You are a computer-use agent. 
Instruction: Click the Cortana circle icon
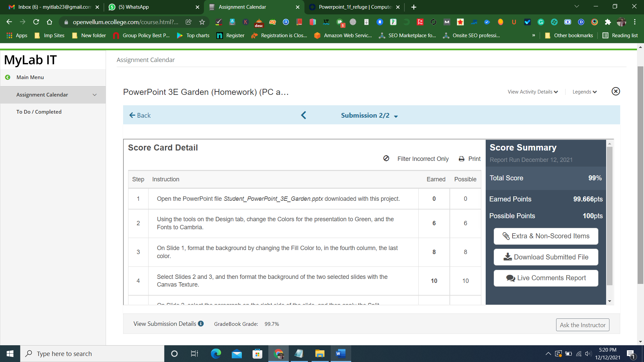pos(174,354)
